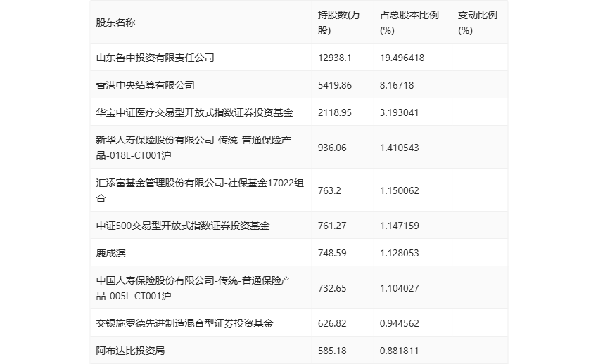
Task: Click the percentage 19.496418
Action: (x=402, y=58)
